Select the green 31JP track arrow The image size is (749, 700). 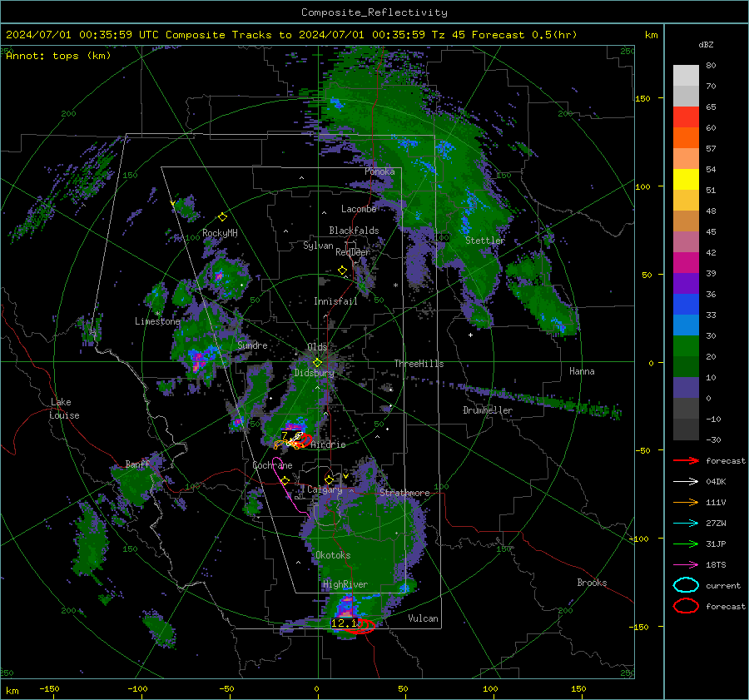686,544
